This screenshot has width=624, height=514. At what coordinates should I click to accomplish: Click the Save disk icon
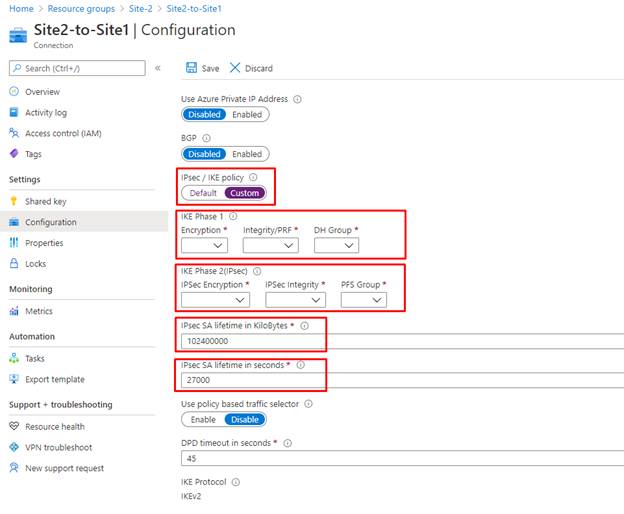click(x=191, y=68)
